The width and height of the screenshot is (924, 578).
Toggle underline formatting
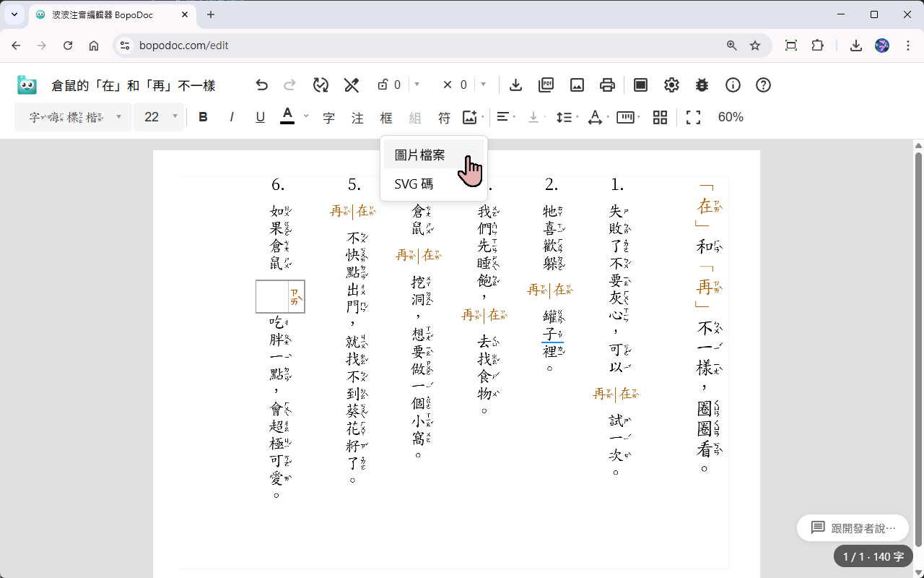[260, 117]
